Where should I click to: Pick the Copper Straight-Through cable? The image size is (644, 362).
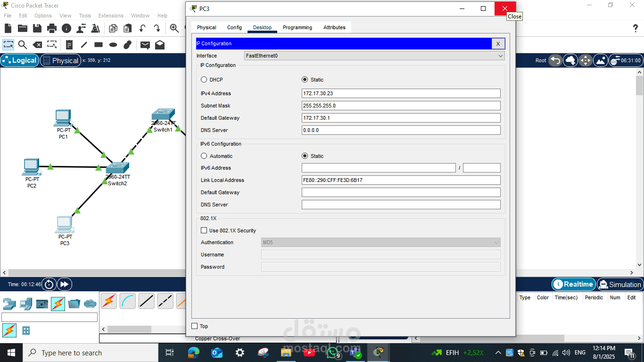click(x=147, y=301)
